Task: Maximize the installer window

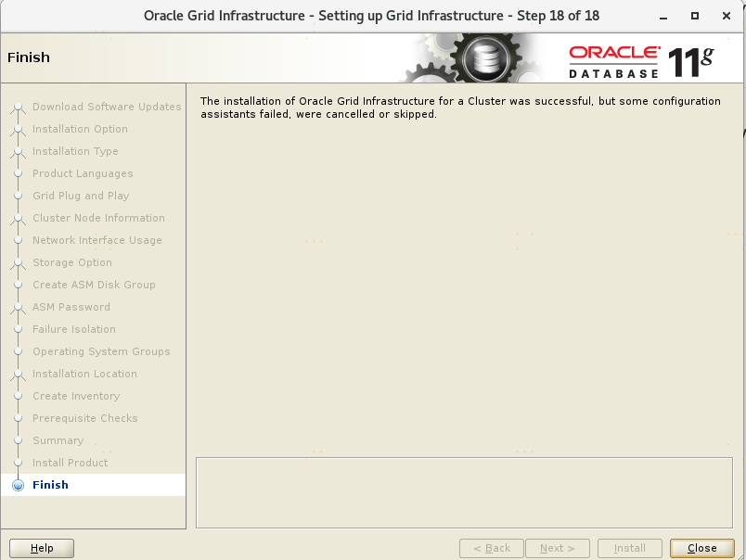Action: click(x=695, y=16)
